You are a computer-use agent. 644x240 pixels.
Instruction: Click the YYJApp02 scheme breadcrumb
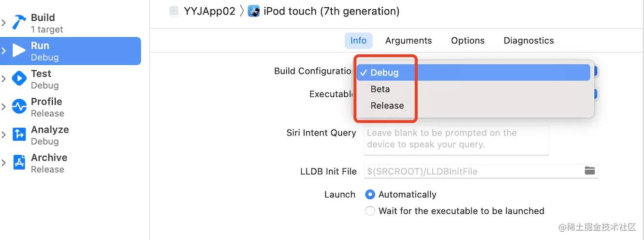tap(210, 11)
